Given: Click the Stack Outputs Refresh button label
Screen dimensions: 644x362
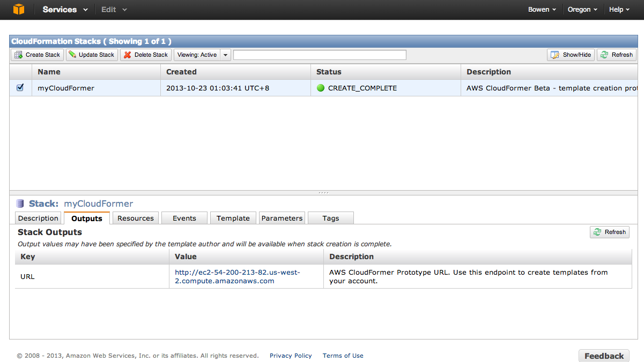Looking at the screenshot, I should point(615,232).
